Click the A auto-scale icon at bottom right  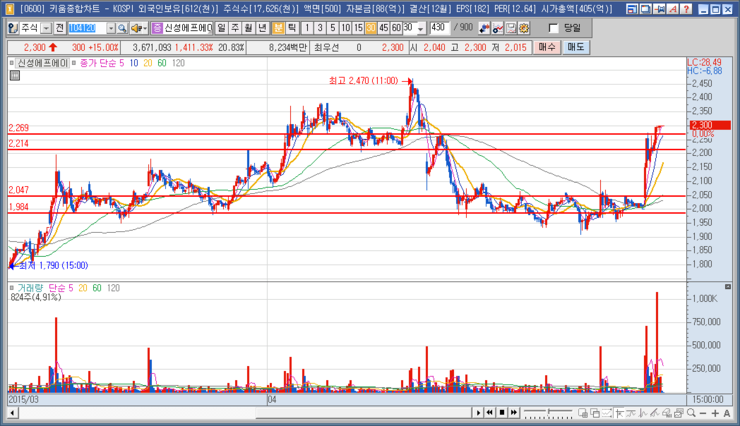pyautogui.click(x=727, y=413)
